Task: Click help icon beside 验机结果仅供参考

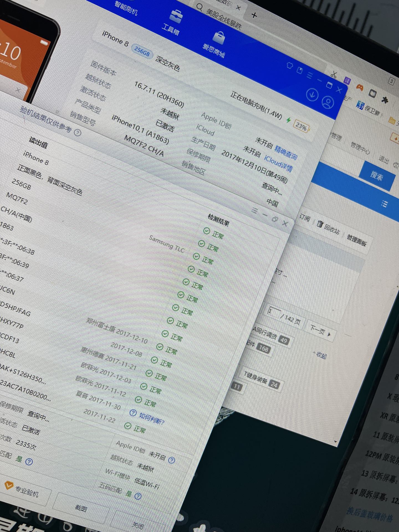Action: point(78,133)
